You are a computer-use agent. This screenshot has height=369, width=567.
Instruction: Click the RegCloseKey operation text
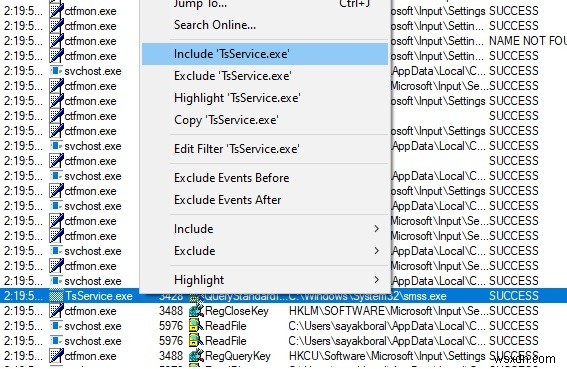point(236,311)
